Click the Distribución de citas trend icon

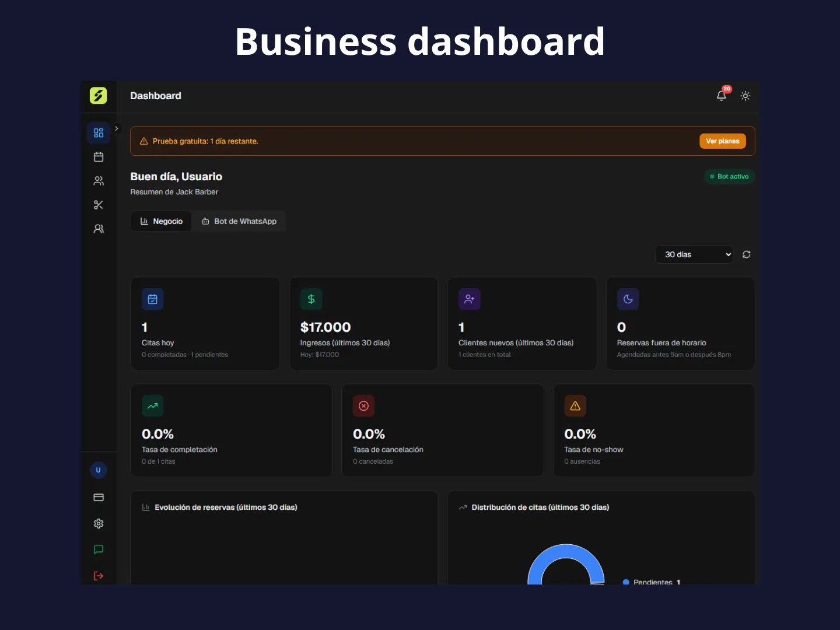click(x=463, y=508)
